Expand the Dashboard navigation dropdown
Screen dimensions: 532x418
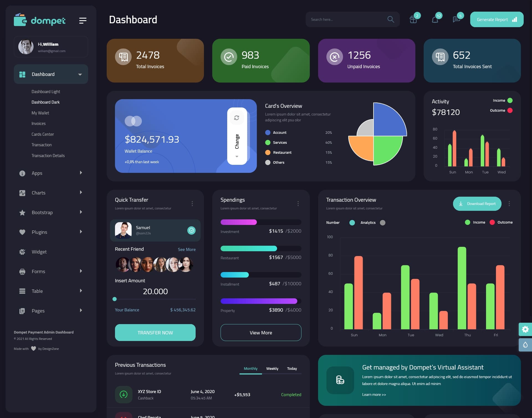[x=80, y=73]
